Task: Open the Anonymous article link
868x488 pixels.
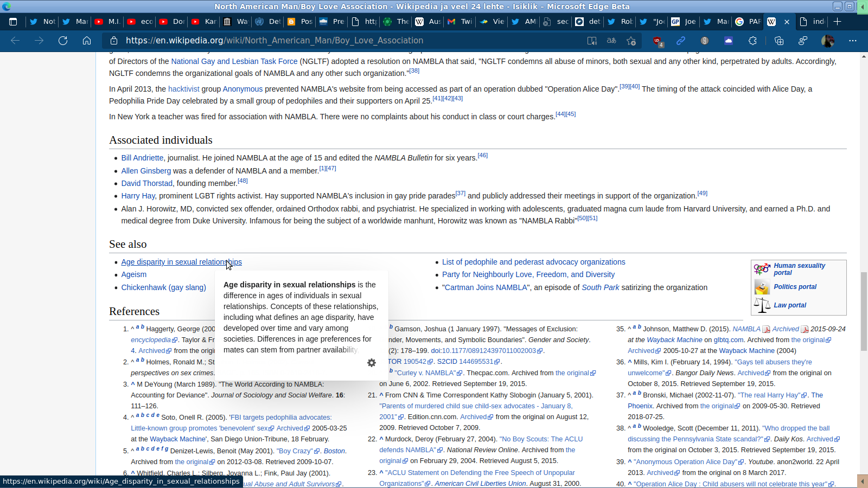Action: [x=242, y=89]
